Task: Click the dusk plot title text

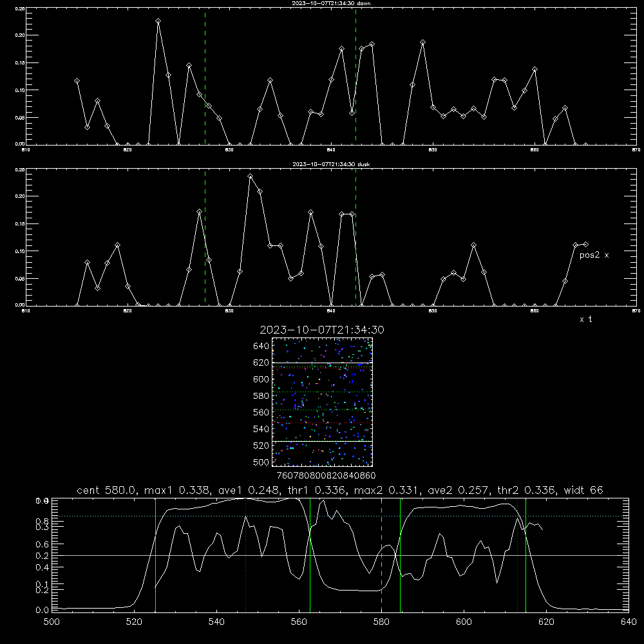Action: (331, 164)
